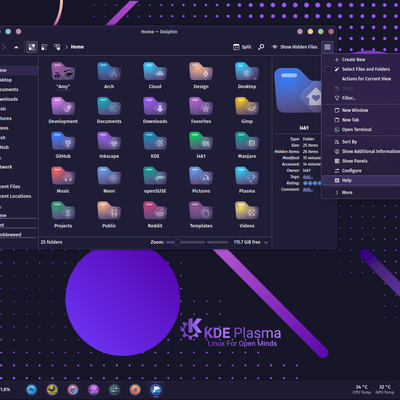
Task: Expand Actions for Current View submenu
Action: (361, 79)
